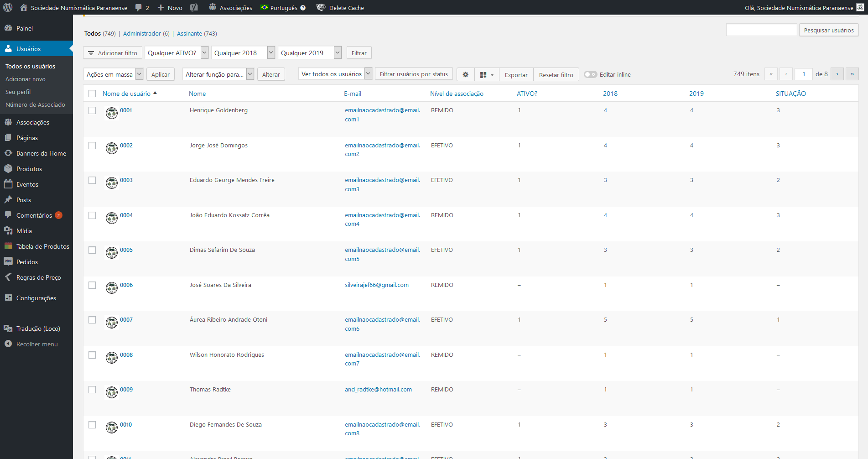868x459 pixels.
Task: Click the Mídia sidebar icon
Action: (x=8, y=230)
